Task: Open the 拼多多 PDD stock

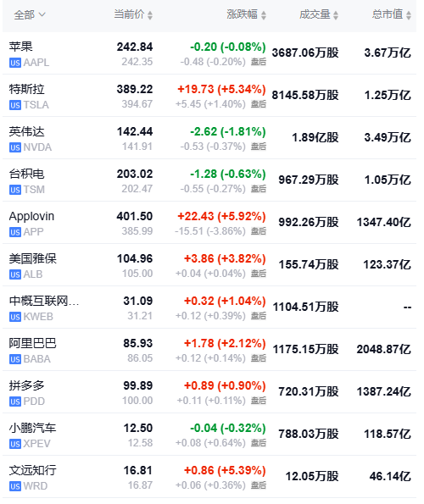Action: click(x=209, y=392)
